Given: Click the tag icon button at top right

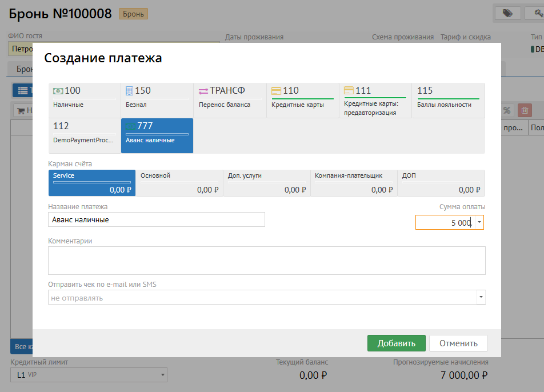Looking at the screenshot, I should click(507, 13).
